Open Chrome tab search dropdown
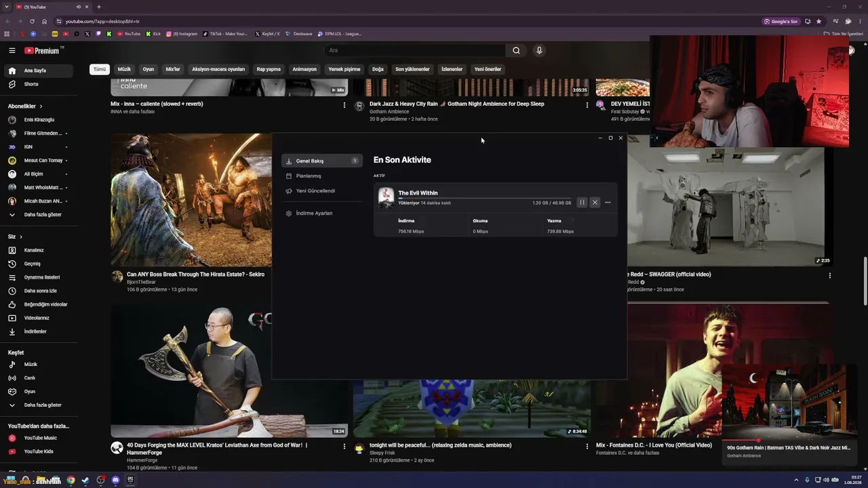The width and height of the screenshot is (868, 488). coord(7,7)
